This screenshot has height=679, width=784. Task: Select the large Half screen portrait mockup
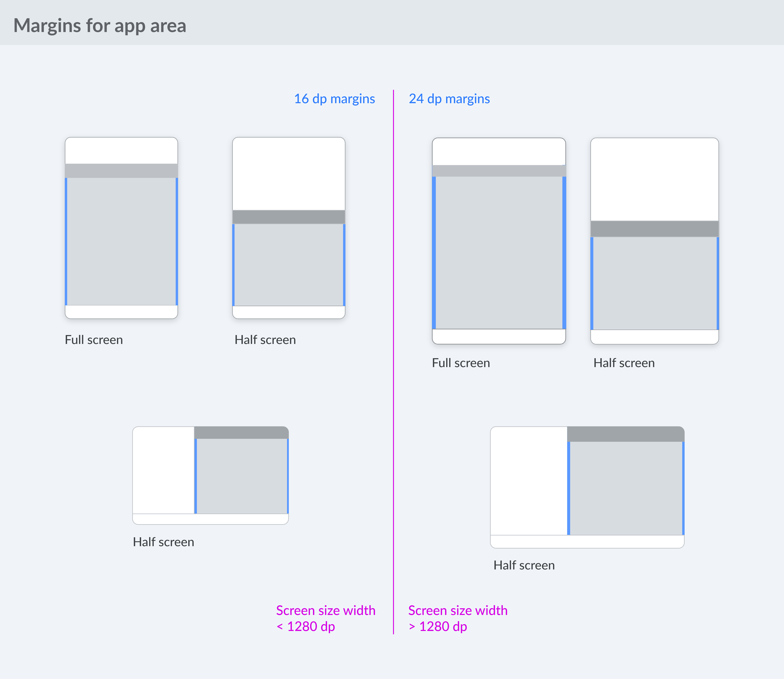[654, 241]
